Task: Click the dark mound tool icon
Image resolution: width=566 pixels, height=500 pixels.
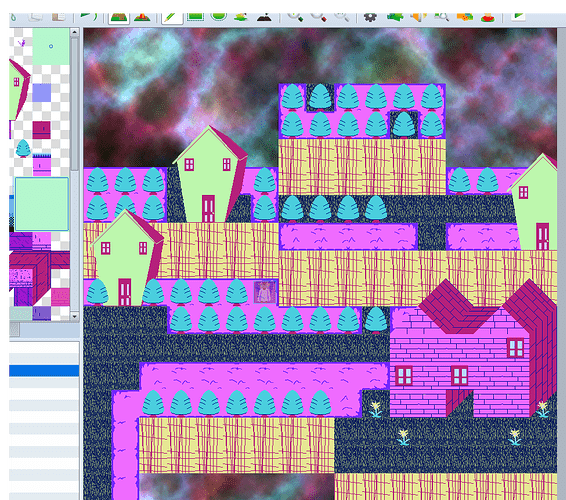Action: [264, 17]
